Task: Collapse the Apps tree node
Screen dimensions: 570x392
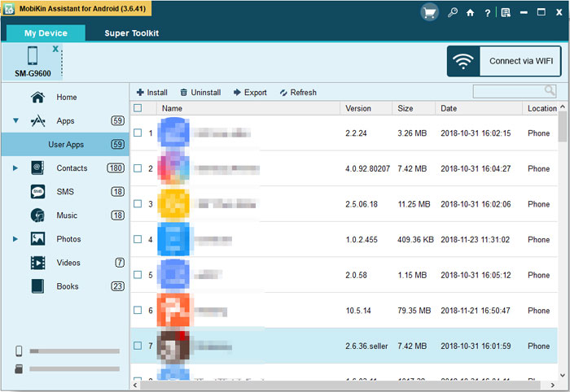Action: [x=15, y=121]
